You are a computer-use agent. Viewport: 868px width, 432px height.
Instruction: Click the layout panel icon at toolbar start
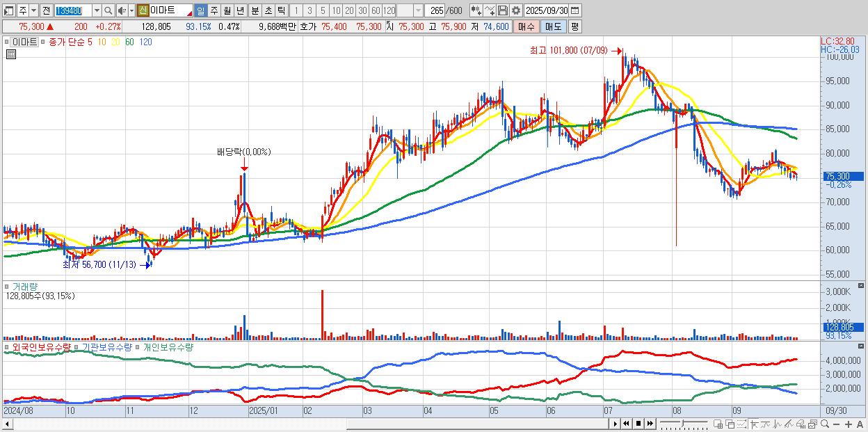tap(9, 10)
